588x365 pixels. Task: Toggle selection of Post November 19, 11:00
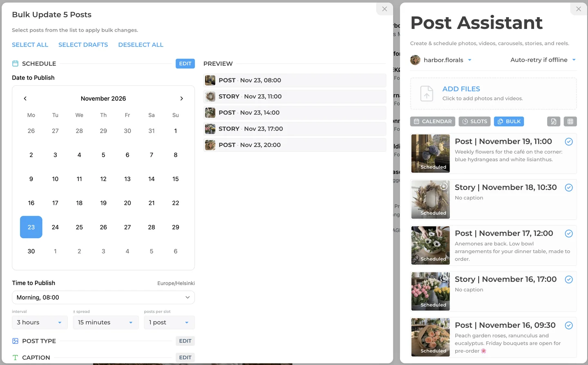coord(569,142)
